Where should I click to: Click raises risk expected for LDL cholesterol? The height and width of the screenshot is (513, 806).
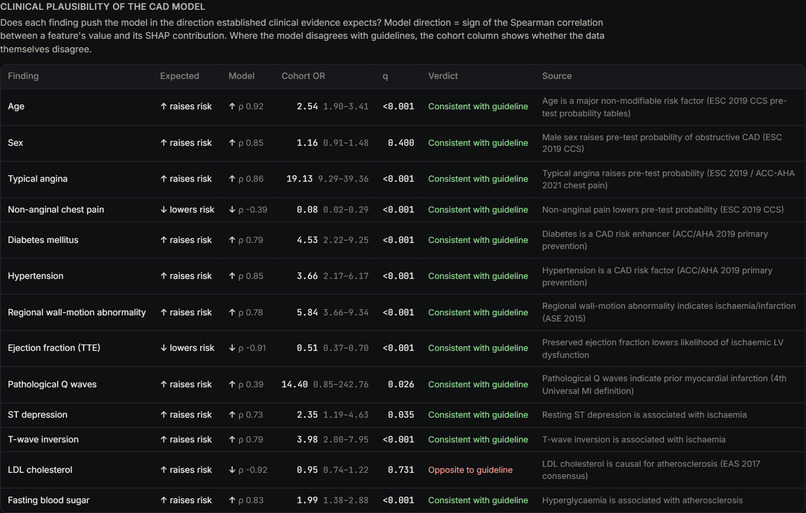point(186,470)
